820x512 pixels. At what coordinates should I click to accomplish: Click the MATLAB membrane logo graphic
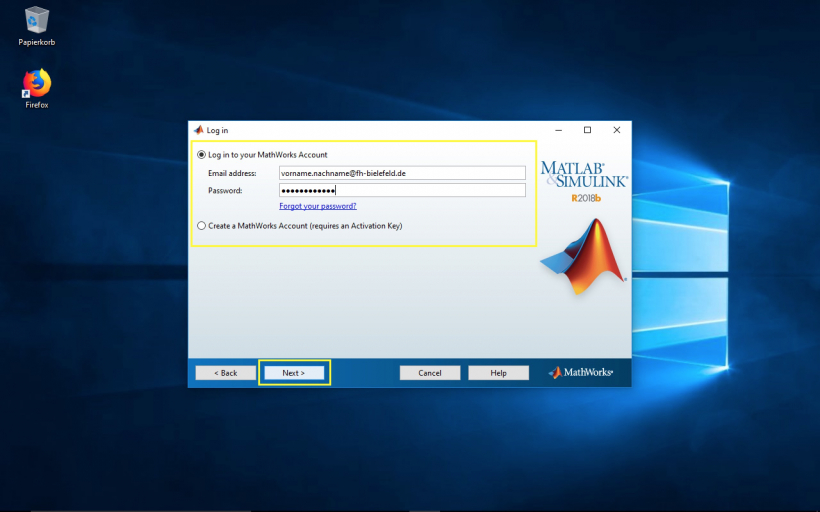click(x=583, y=256)
